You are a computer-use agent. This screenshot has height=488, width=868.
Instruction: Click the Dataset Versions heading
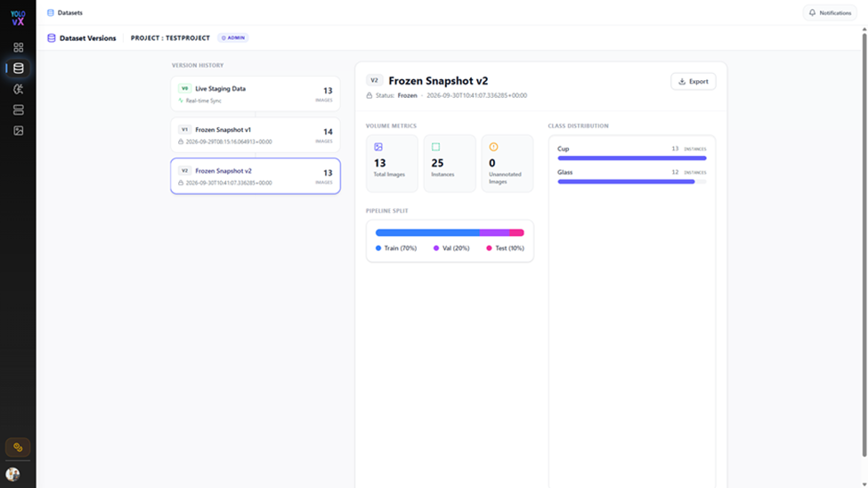tap(87, 38)
